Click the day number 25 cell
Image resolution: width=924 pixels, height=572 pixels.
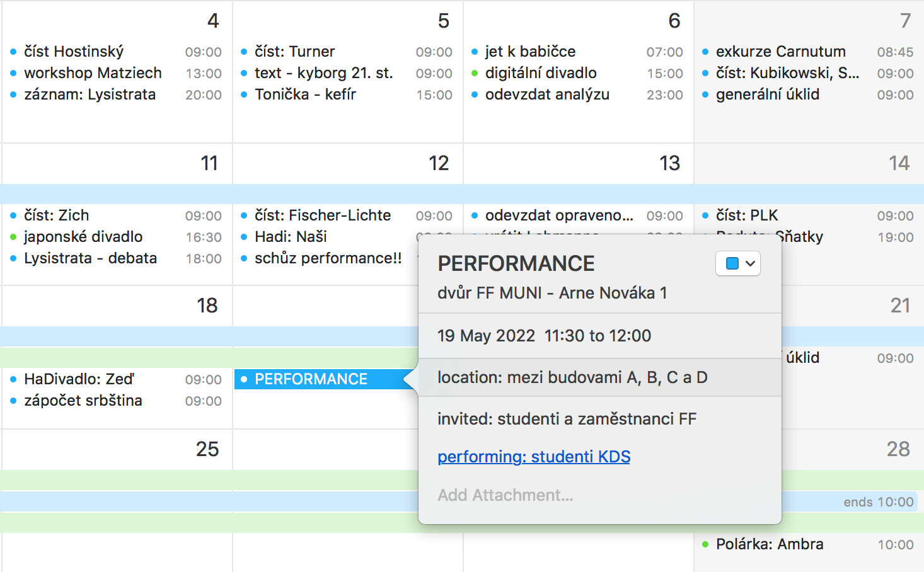pos(207,449)
